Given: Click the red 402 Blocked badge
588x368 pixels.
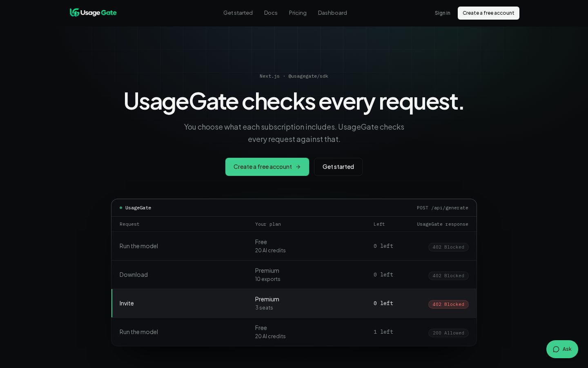Looking at the screenshot, I should pyautogui.click(x=448, y=304).
